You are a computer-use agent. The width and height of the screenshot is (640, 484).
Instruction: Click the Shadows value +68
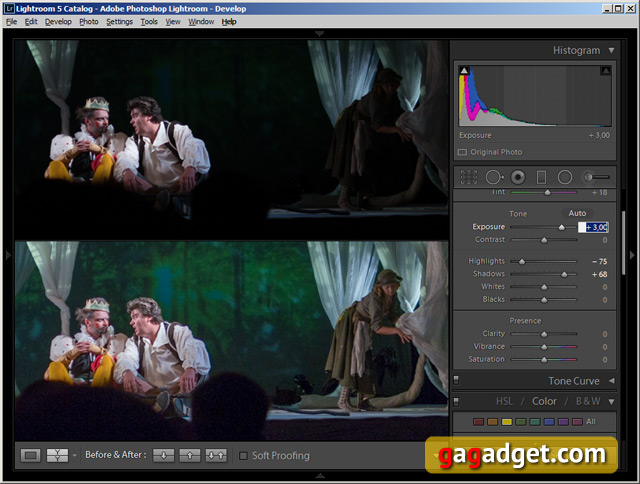[x=600, y=274]
